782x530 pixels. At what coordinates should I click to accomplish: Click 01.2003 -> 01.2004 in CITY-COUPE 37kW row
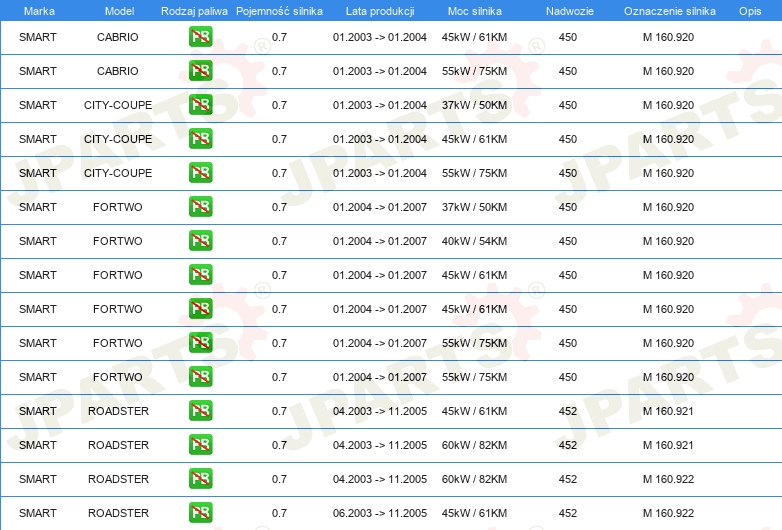(380, 105)
